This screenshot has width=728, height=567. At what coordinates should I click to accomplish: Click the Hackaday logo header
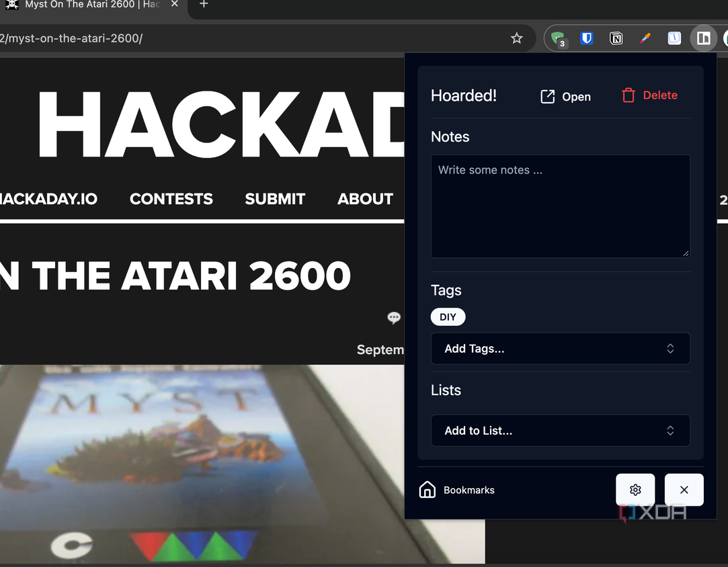(221, 124)
